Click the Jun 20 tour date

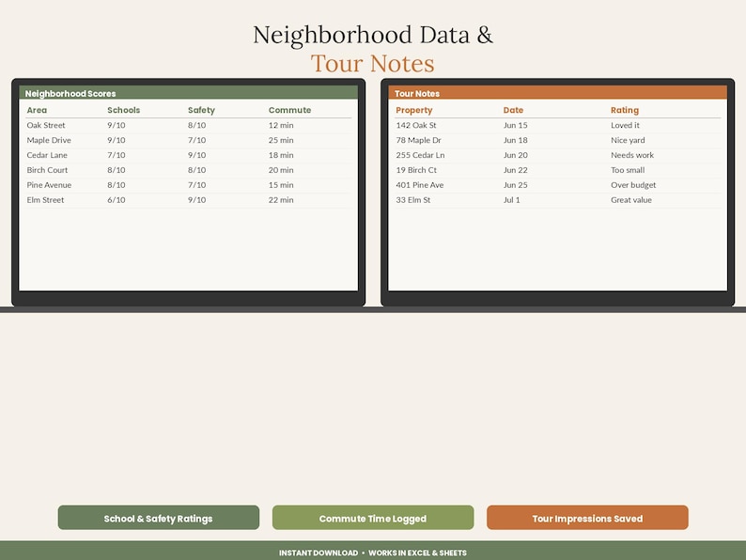tap(515, 155)
